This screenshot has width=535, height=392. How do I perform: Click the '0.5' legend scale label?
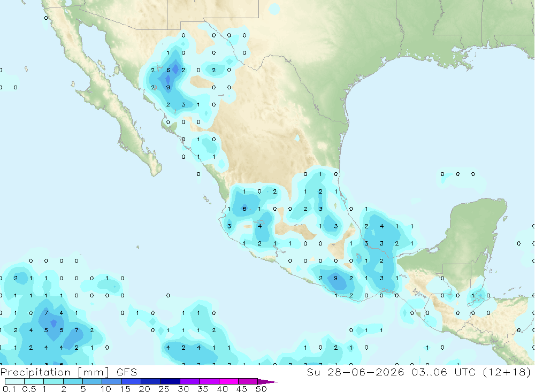(29, 389)
